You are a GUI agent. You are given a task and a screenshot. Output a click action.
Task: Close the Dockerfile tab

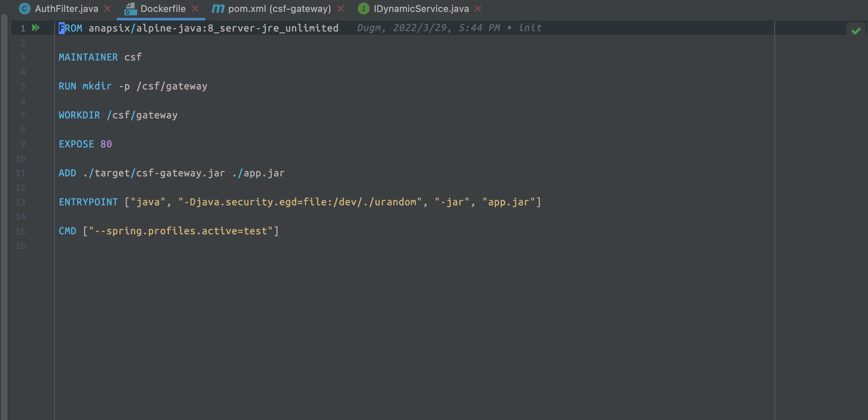pos(195,9)
